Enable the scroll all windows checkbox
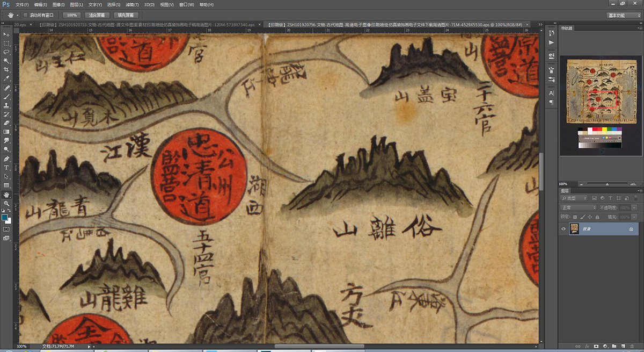644x352 pixels. [x=25, y=15]
